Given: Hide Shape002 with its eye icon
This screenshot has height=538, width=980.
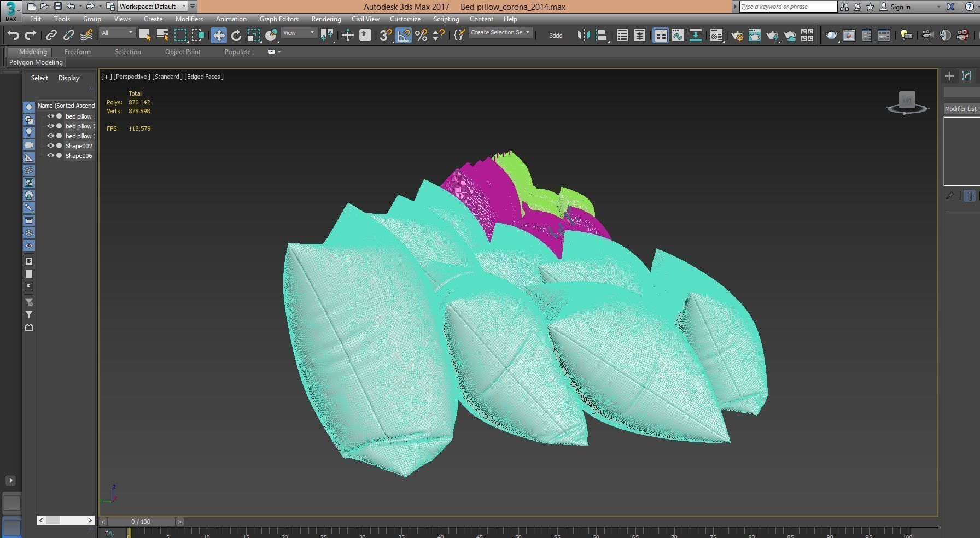Looking at the screenshot, I should pos(50,146).
